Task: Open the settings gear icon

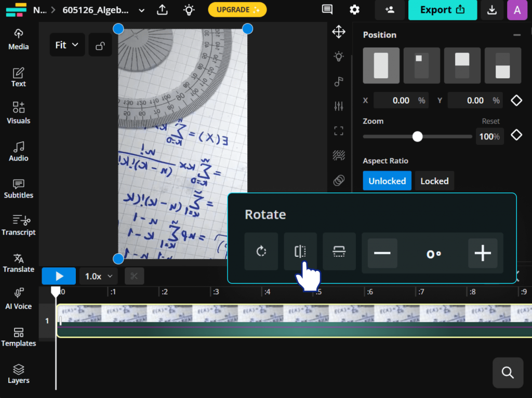Action: [x=354, y=10]
